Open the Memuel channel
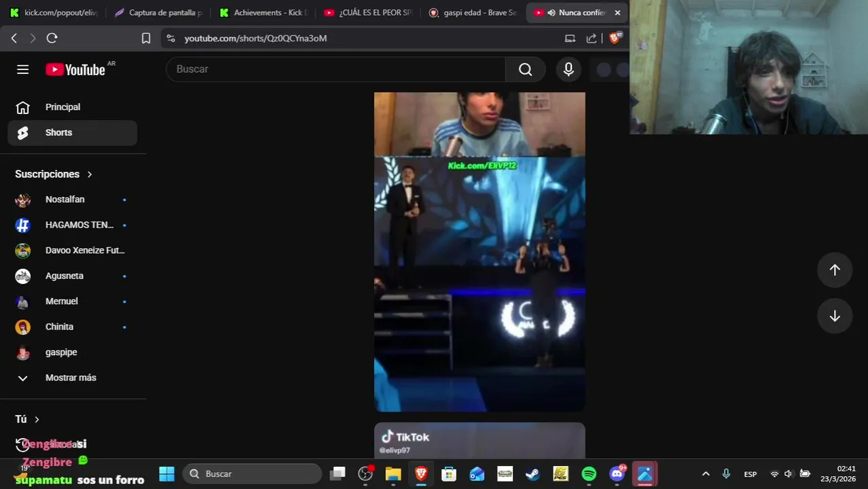 coord(73,302)
